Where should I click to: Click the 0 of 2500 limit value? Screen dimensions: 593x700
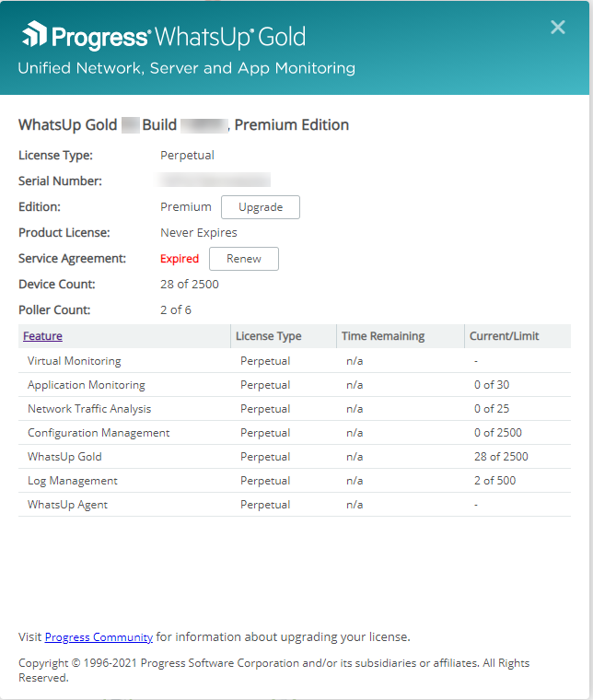[498, 433]
